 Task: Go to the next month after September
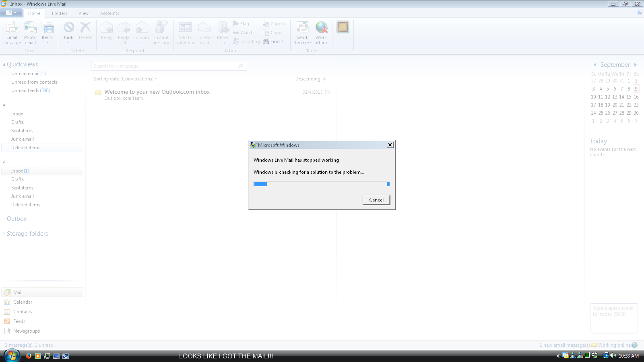pos(636,65)
